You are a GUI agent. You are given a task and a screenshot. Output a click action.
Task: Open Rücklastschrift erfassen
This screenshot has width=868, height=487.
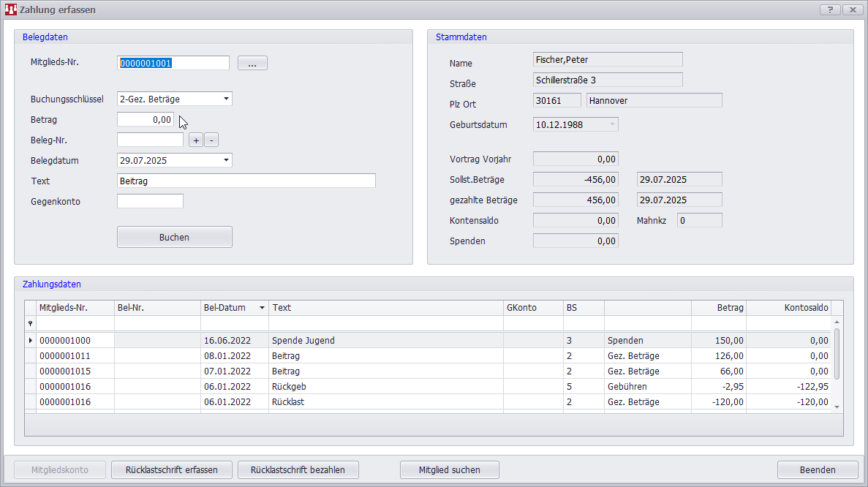172,469
